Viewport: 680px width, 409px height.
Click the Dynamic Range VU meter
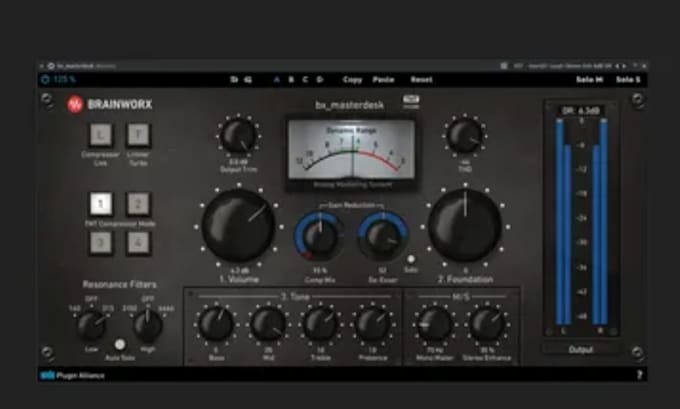pos(352,151)
